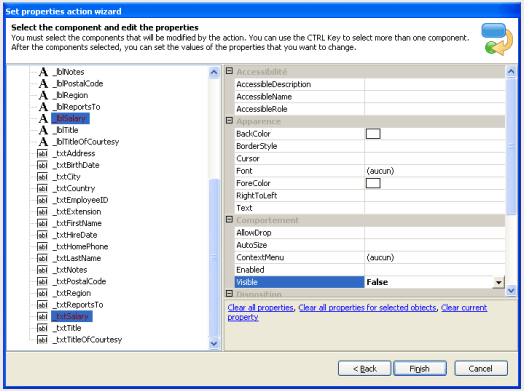This screenshot has width=524, height=391.
Task: Click the textbox icon beside _txtPostalCode
Action: tap(42, 282)
